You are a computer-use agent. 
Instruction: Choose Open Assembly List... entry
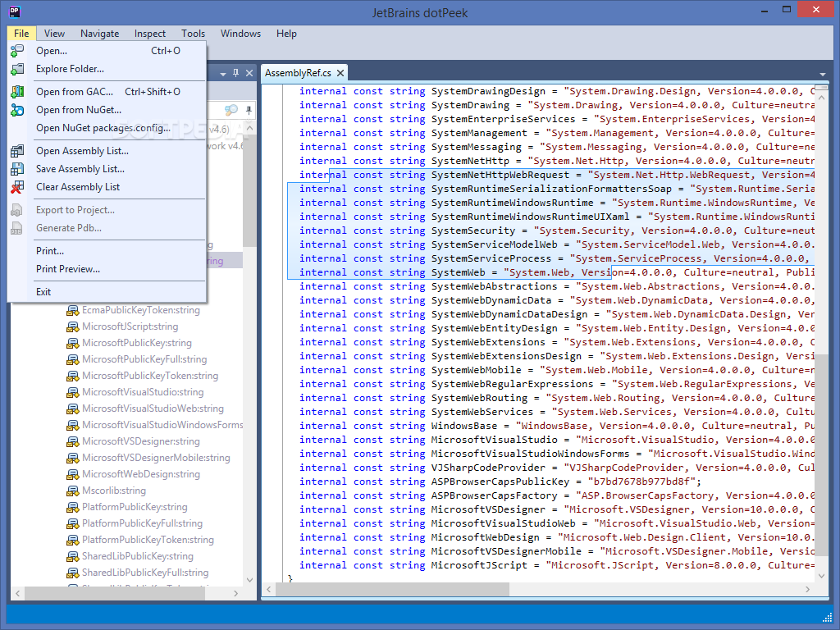point(107,151)
